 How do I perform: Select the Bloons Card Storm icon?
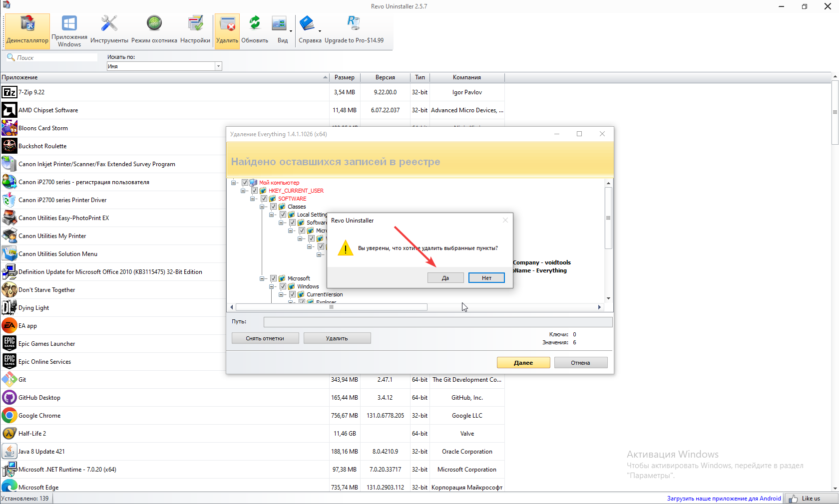9,128
